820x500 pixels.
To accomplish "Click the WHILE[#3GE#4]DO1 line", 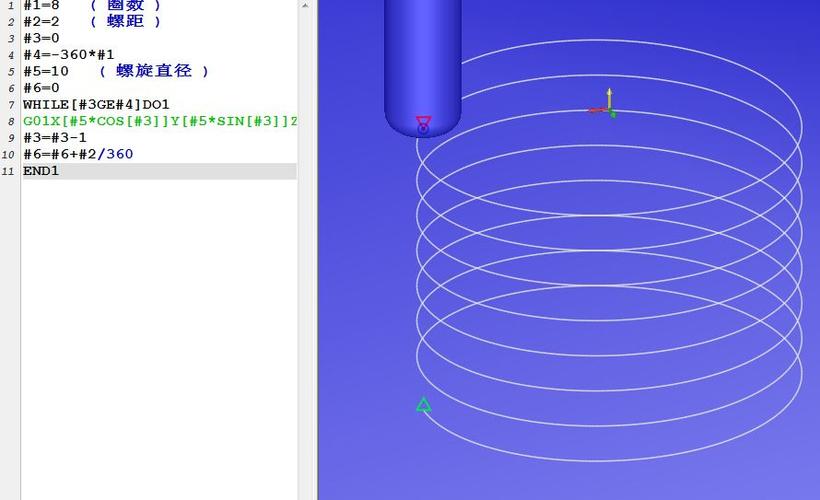I will click(x=96, y=104).
